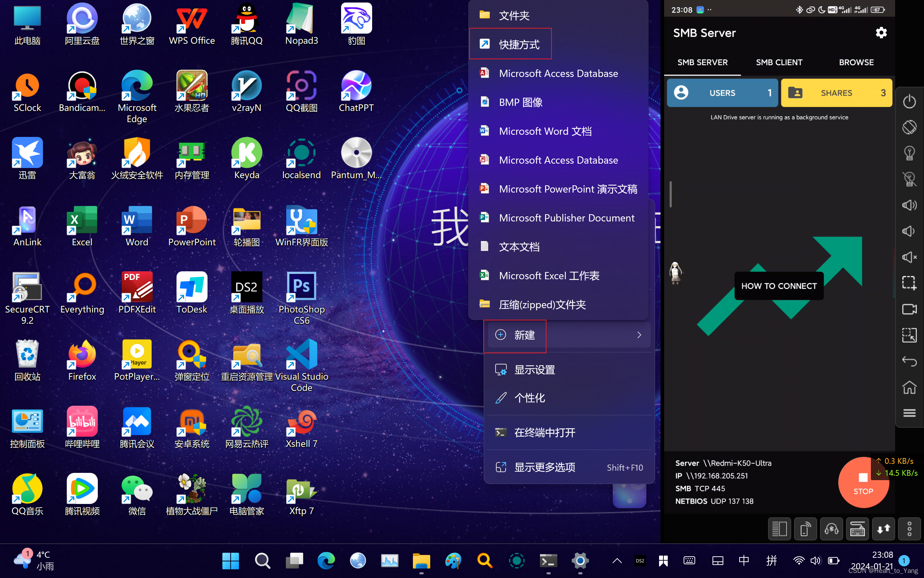Open PhotoShop CS6 shortcut
The image size is (924, 578).
(x=302, y=298)
